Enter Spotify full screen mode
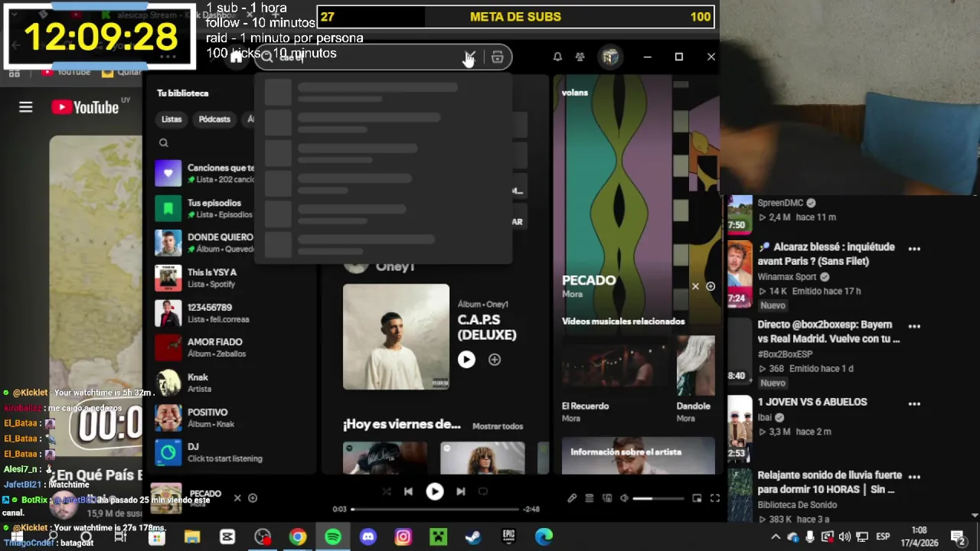Image resolution: width=980 pixels, height=551 pixels. [714, 498]
